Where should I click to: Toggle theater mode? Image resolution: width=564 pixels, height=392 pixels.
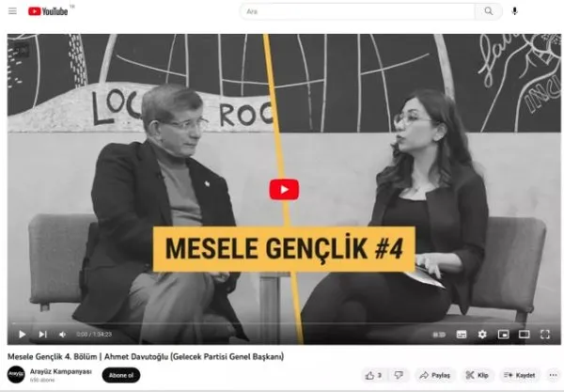coord(525,335)
